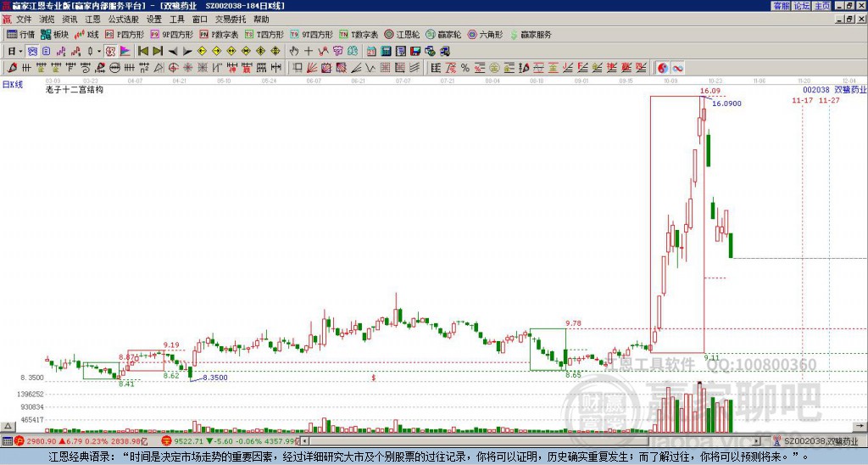Viewport: 868px width, 465px height.
Task: Open the 客服 link
Action: 781,6
